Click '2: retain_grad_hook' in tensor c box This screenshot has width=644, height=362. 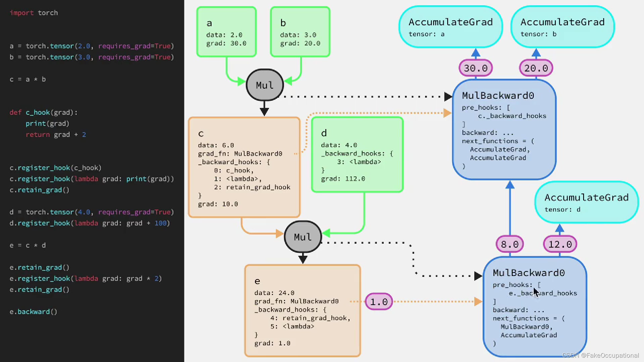pyautogui.click(x=252, y=187)
